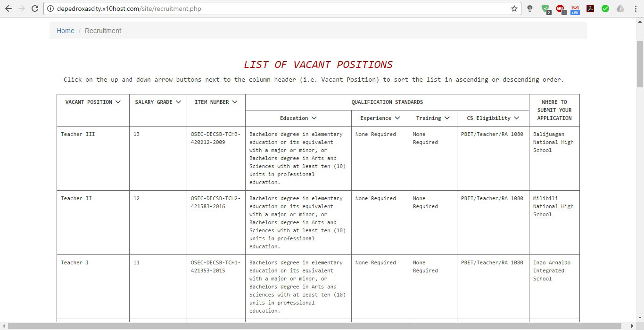Sort by Experience column arrow

point(397,118)
